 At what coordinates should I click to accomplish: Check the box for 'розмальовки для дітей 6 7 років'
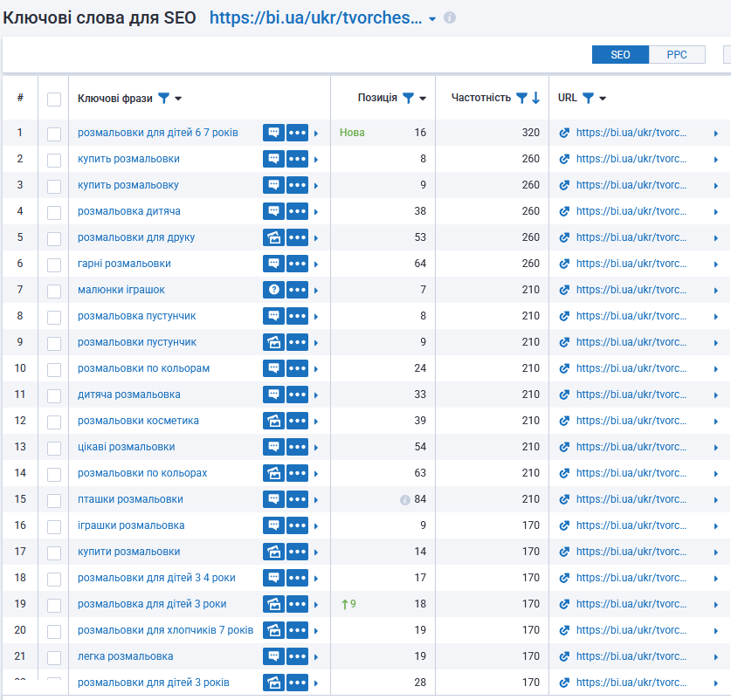tap(54, 134)
